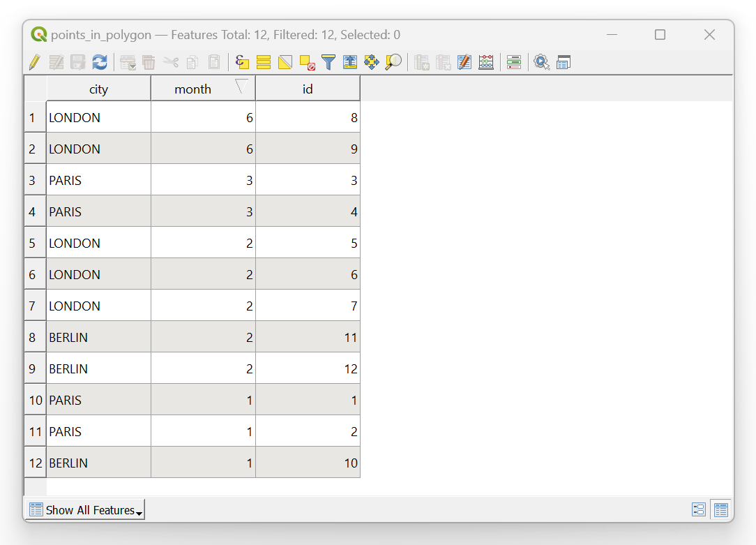The height and width of the screenshot is (545, 756).
Task: Open the Show All Features filter dropdown
Action: (84, 509)
